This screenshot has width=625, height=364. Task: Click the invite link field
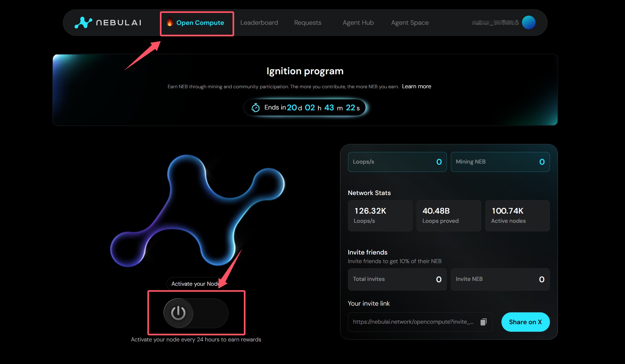pyautogui.click(x=420, y=322)
